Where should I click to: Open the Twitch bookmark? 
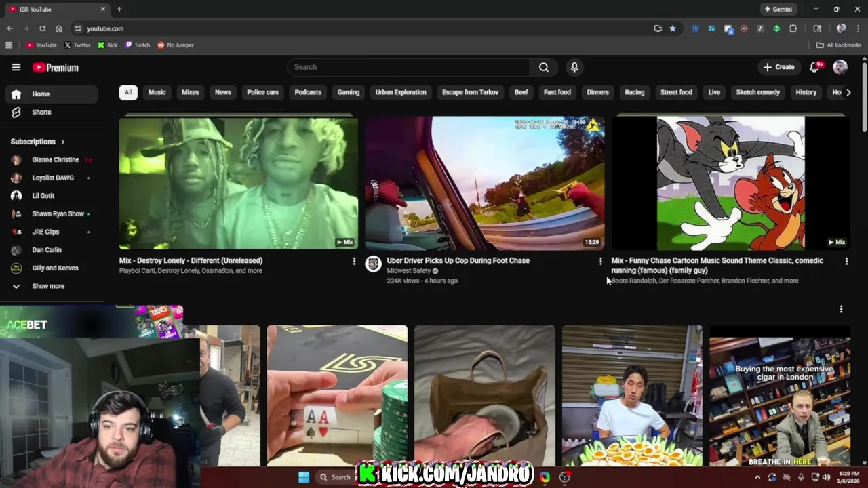(x=138, y=45)
